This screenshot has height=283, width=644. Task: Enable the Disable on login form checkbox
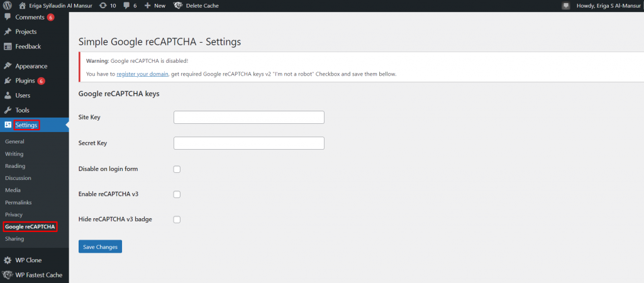[177, 169]
